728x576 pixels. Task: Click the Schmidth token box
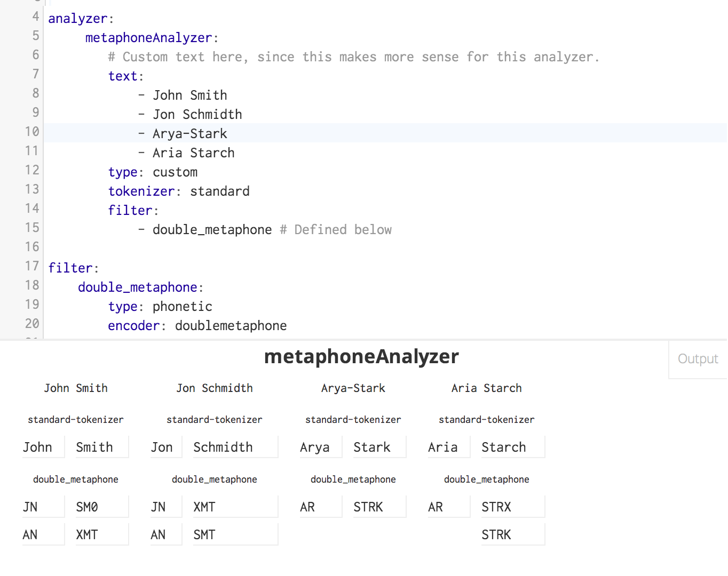(x=223, y=447)
